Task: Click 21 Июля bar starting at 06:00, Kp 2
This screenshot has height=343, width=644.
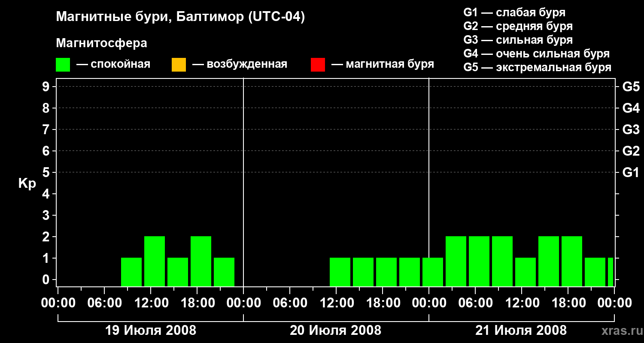Action: 479,261
